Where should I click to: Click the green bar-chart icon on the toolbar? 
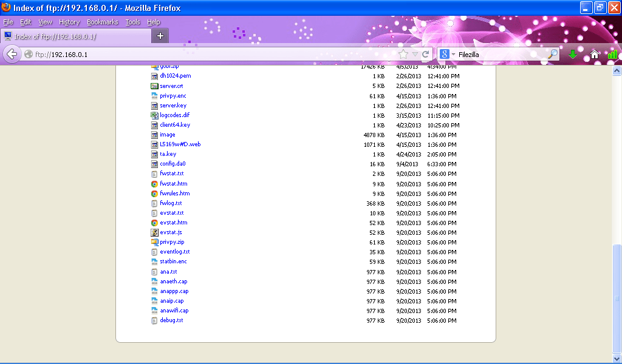[x=613, y=54]
